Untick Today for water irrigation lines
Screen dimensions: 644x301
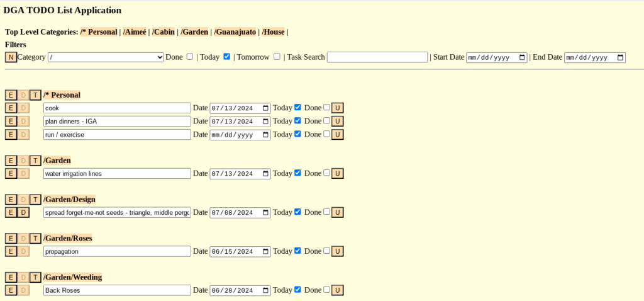pos(297,173)
